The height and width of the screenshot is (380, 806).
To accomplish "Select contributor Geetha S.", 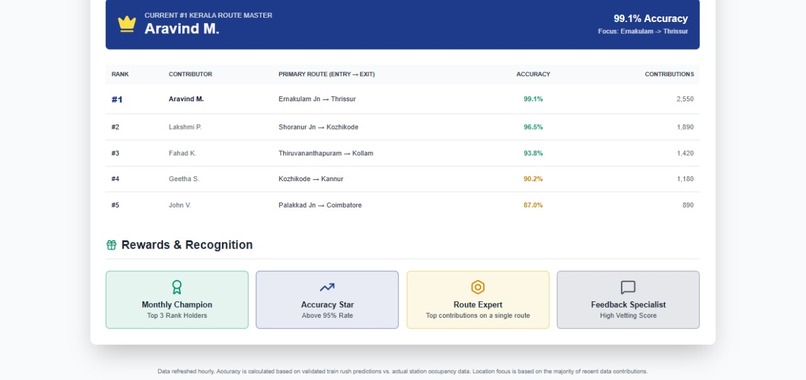I will pyautogui.click(x=184, y=179).
